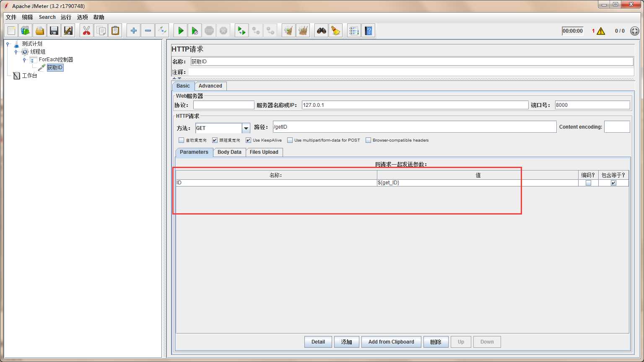Open the Files Upload tab
The image size is (644, 362).
click(x=264, y=152)
